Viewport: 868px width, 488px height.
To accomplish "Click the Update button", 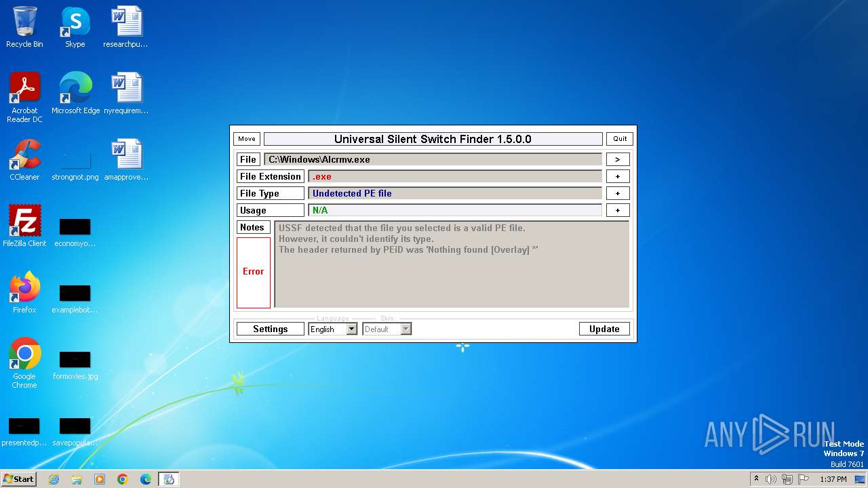I will click(x=604, y=329).
